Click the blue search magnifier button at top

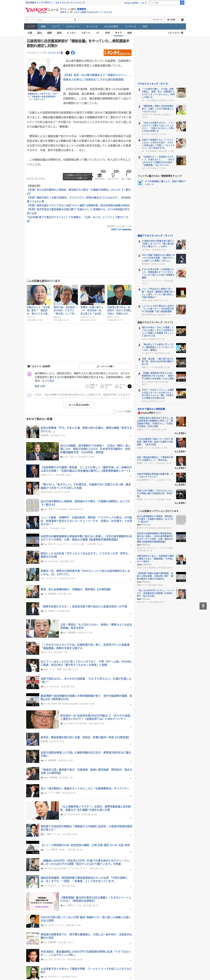[x=182, y=3]
